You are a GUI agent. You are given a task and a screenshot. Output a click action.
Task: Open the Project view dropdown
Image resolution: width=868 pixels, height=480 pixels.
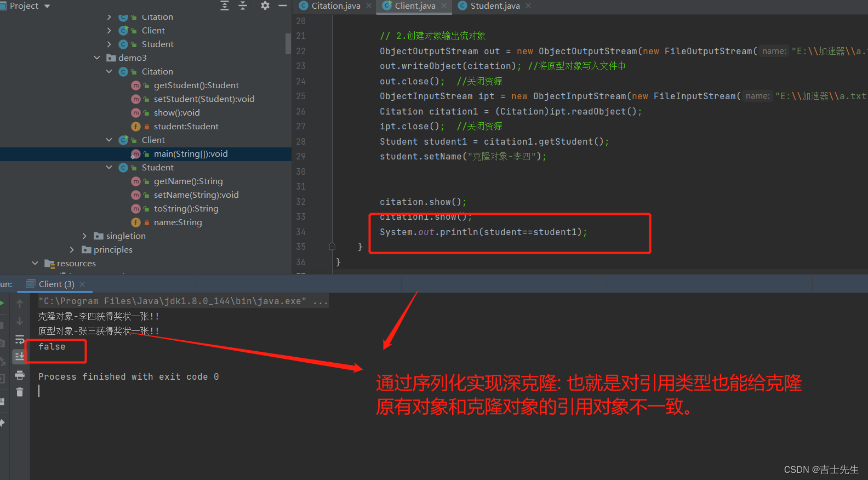tap(47, 6)
